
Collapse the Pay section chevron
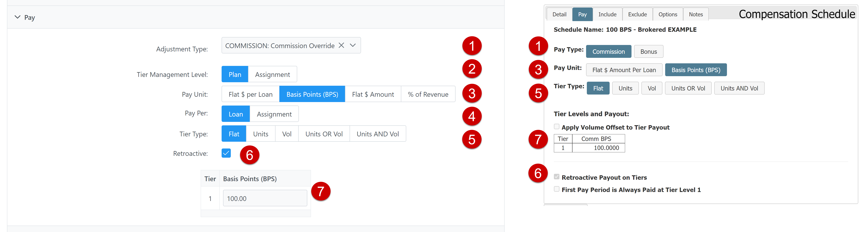tap(17, 17)
